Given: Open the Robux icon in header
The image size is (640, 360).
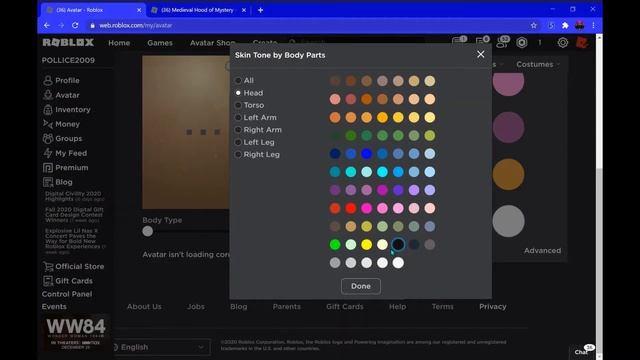Looking at the screenshot, I should click(x=522, y=42).
